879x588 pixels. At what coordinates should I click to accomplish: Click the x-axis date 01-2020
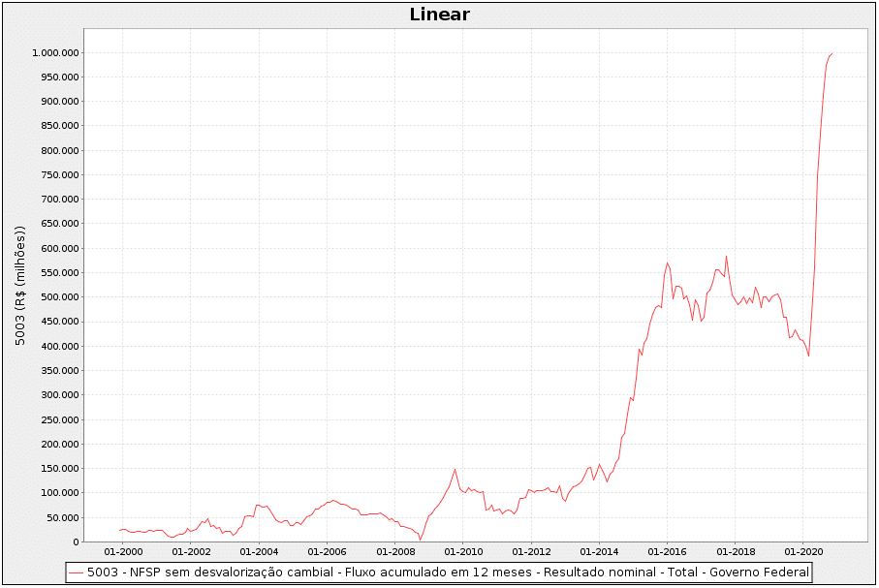pyautogui.click(x=803, y=552)
